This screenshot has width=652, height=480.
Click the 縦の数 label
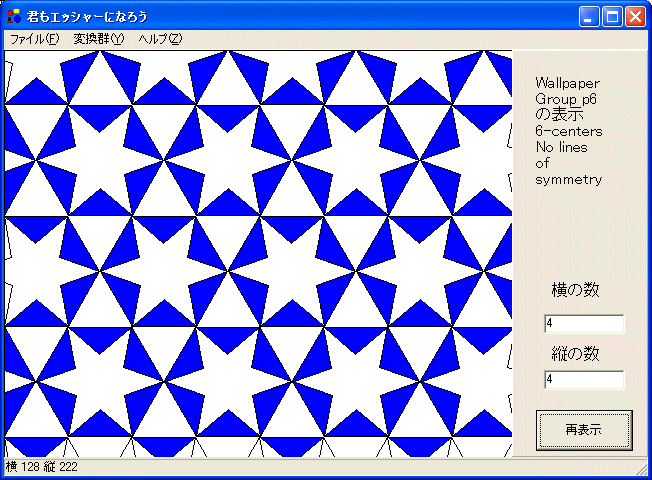click(575, 354)
